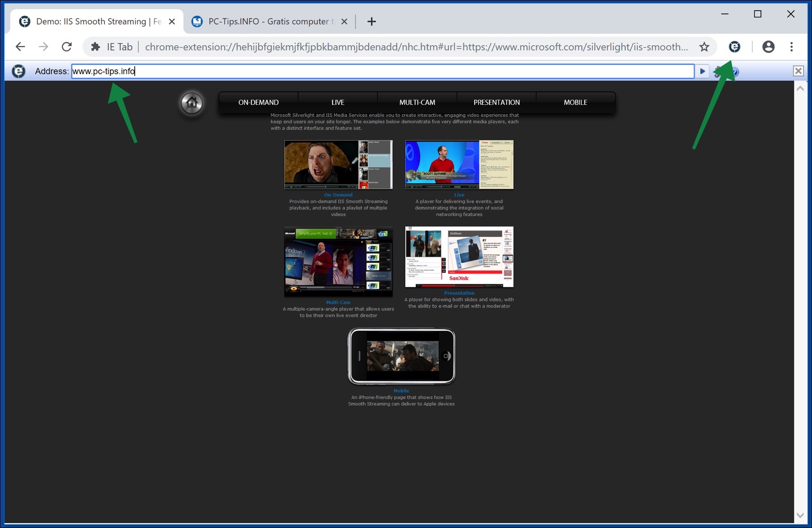Reload the current page
Viewport: 812px width, 528px height.
click(66, 47)
